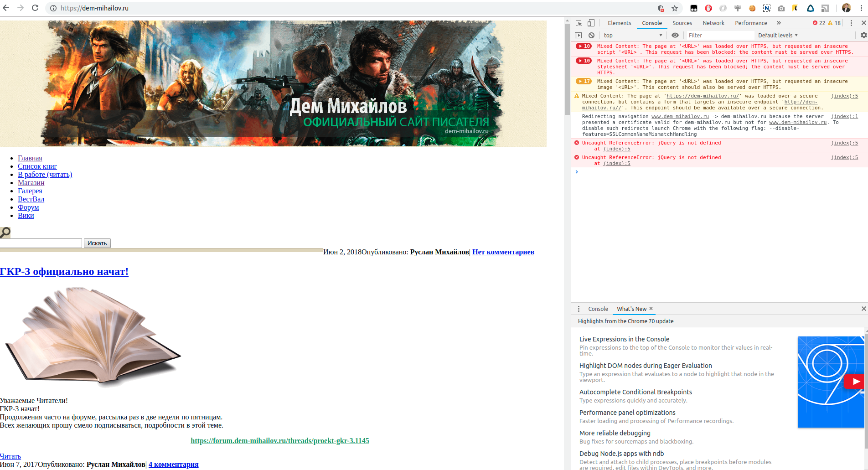The image size is (868, 470).
Task: Open the top execution context dropdown
Action: point(633,35)
